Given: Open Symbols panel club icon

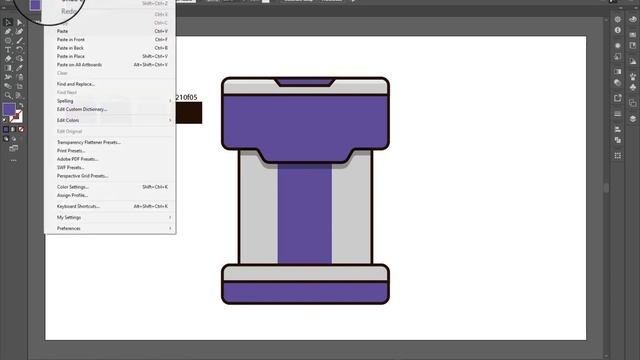Looking at the screenshot, I should [x=633, y=87].
